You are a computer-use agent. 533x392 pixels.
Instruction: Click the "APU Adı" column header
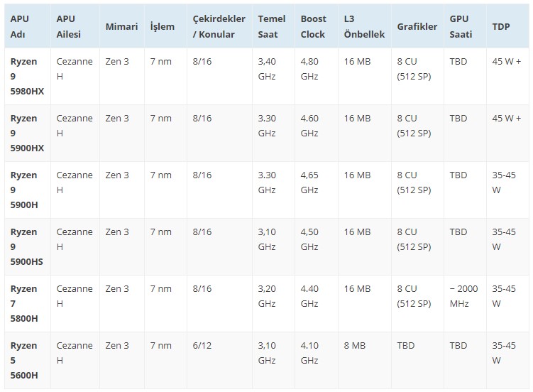[19, 26]
